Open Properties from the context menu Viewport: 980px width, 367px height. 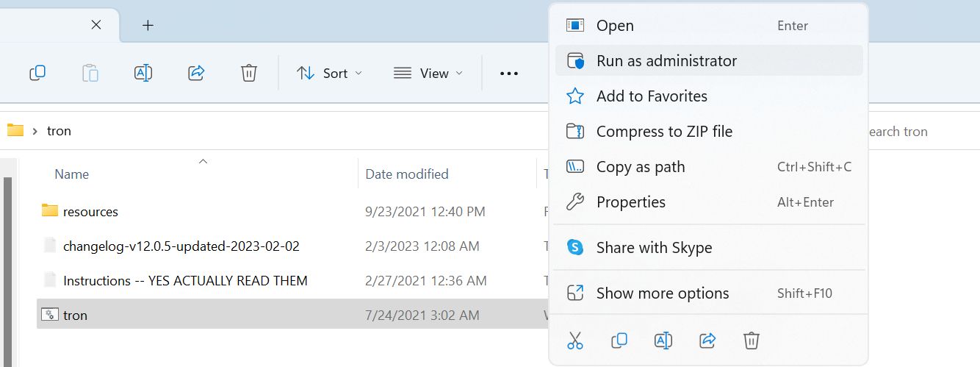(x=630, y=202)
